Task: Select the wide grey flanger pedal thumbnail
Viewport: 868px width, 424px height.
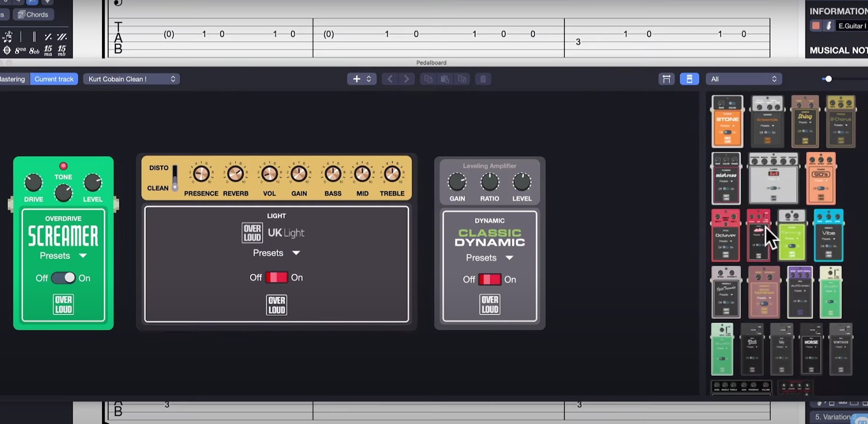Action: [x=774, y=178]
